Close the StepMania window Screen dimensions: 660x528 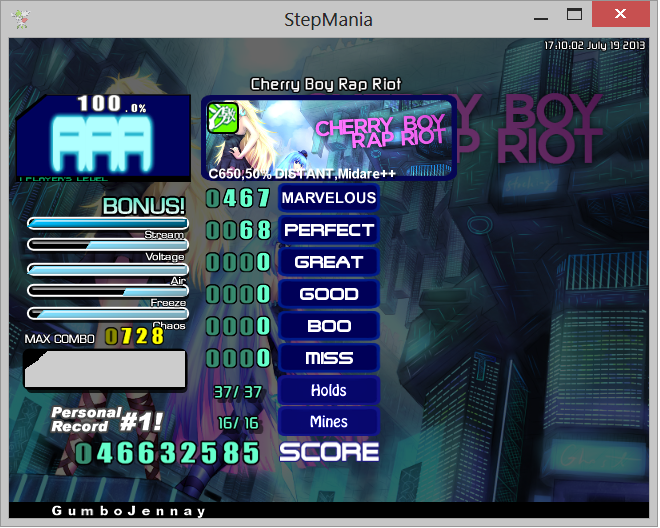pos(621,14)
